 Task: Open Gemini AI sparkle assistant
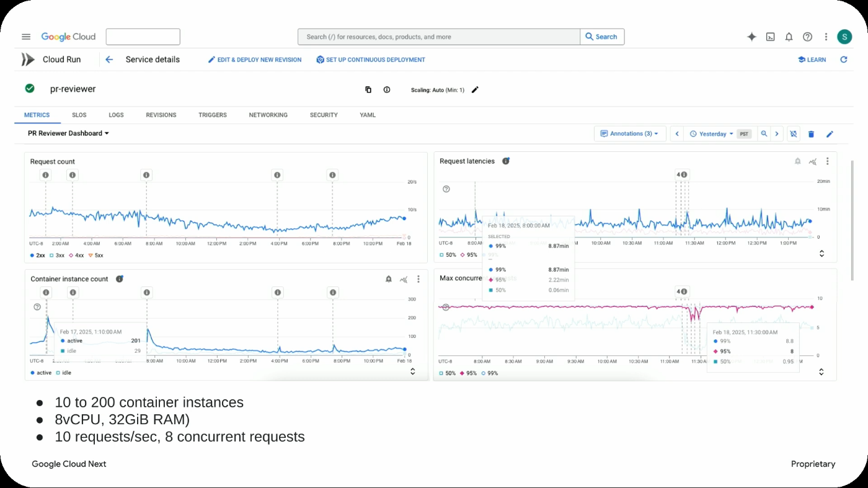coord(751,37)
